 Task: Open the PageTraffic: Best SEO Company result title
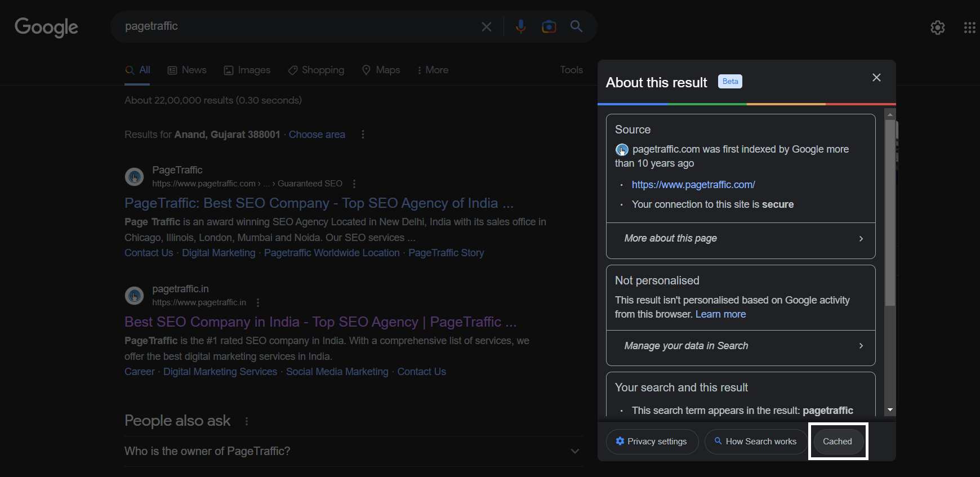point(319,203)
